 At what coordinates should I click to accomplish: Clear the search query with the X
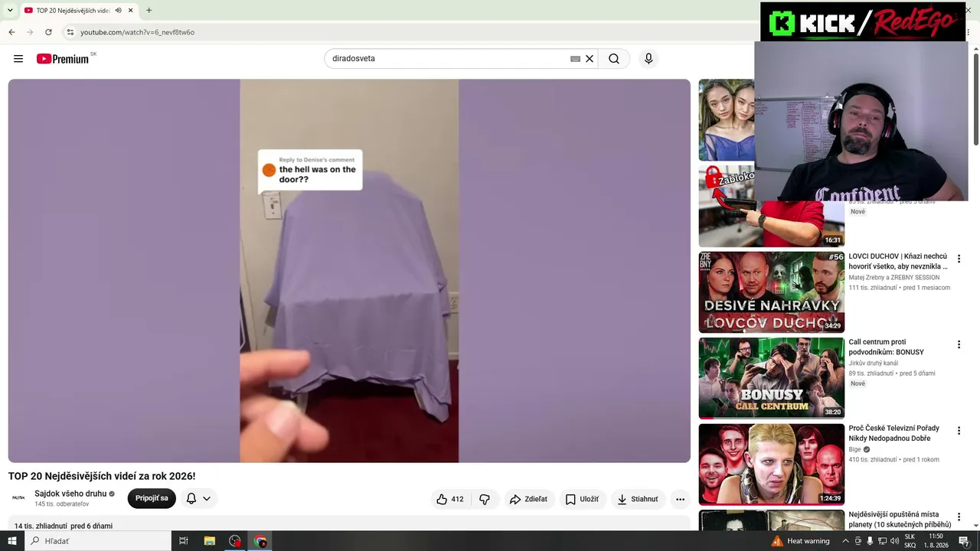coord(590,59)
